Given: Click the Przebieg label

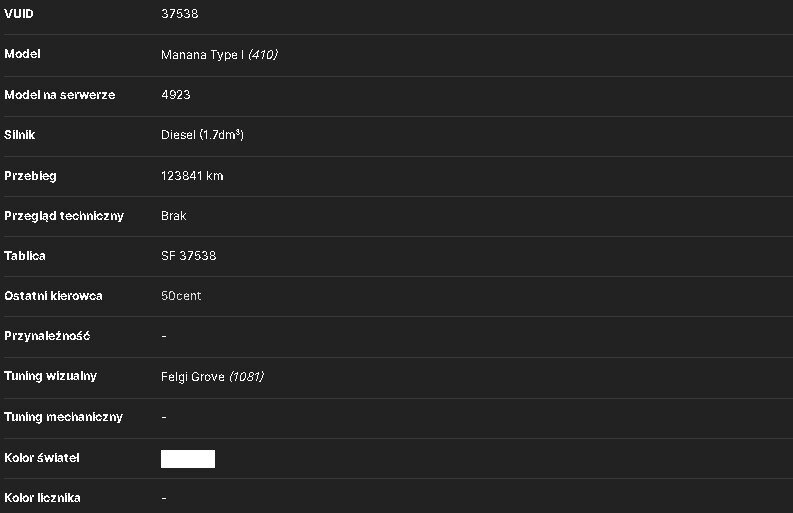Looking at the screenshot, I should (x=30, y=176).
